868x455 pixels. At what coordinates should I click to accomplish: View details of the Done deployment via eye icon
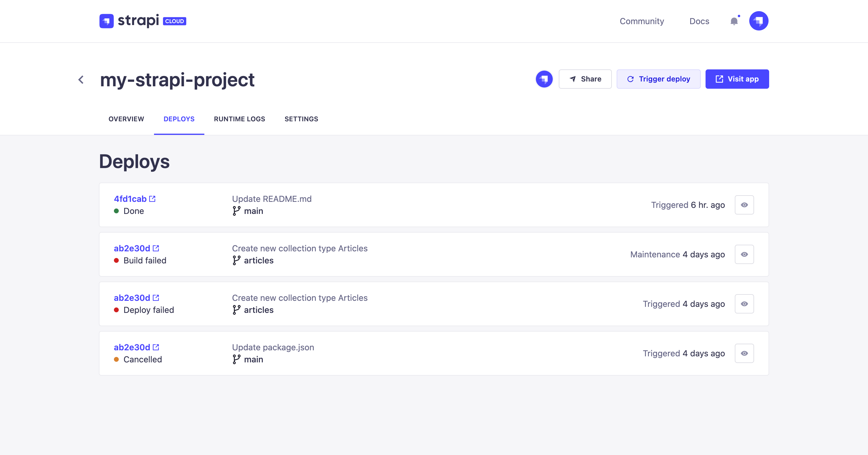pyautogui.click(x=744, y=205)
